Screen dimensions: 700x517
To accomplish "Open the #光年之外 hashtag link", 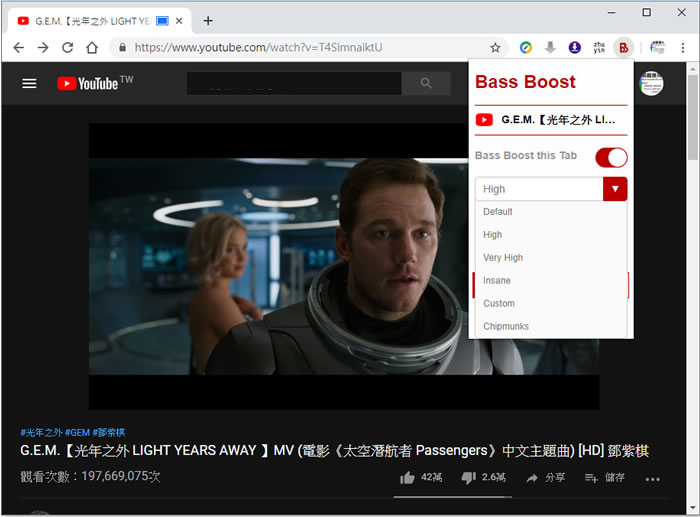I will click(41, 432).
